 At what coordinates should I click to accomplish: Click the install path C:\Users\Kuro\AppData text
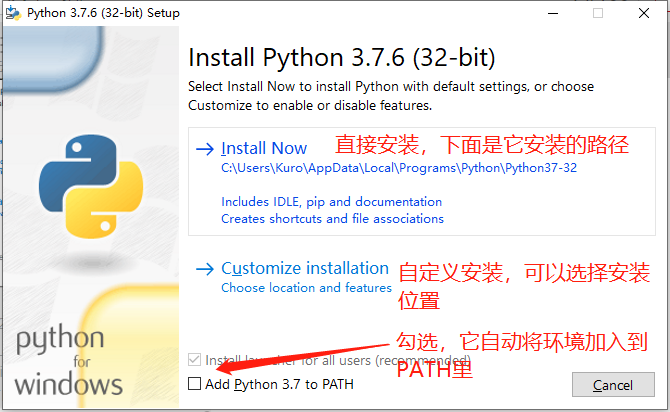coord(399,168)
